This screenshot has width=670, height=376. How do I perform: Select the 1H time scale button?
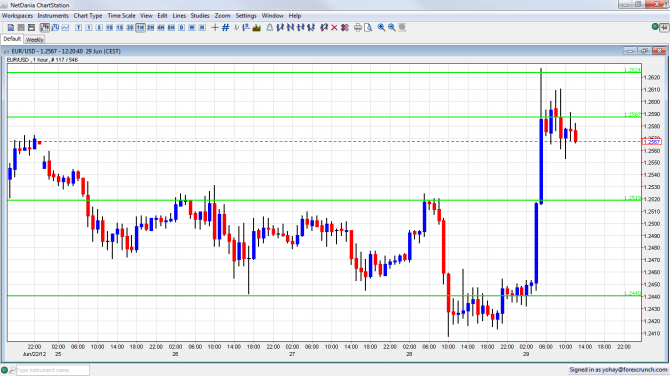tap(140, 28)
